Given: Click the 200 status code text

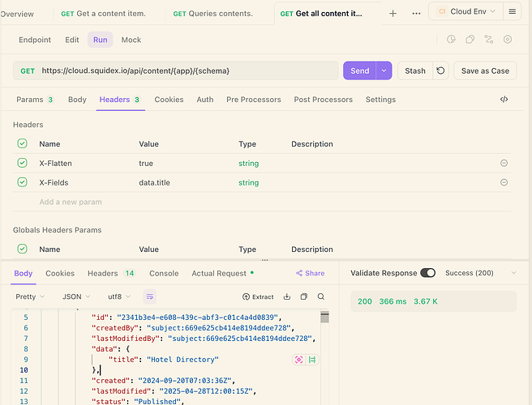Looking at the screenshot, I should tap(365, 301).
